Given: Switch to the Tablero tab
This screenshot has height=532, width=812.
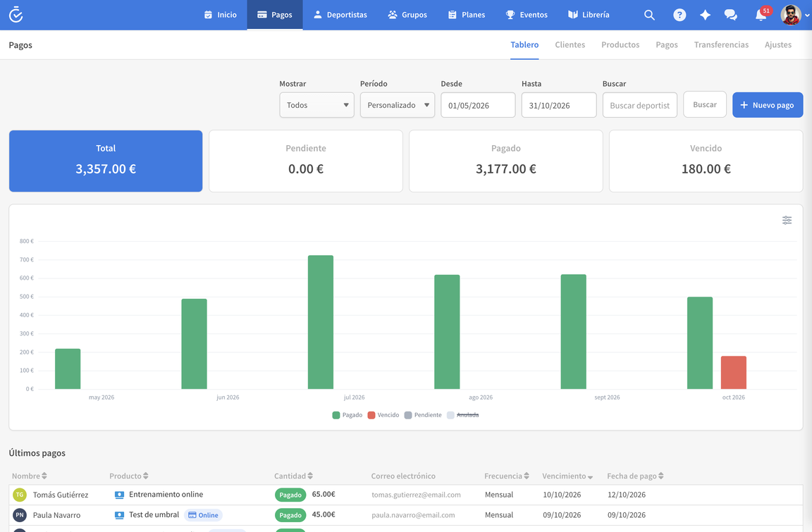Looking at the screenshot, I should pos(524,44).
